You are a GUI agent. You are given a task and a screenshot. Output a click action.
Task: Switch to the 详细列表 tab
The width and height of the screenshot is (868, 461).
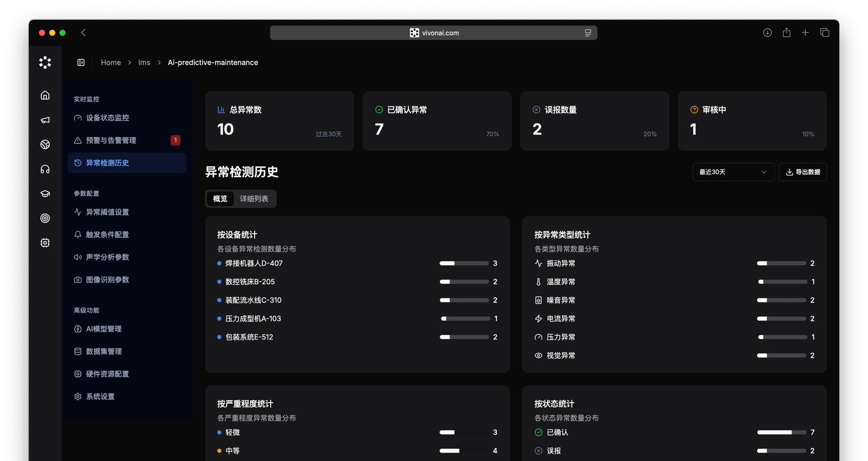[x=255, y=199]
